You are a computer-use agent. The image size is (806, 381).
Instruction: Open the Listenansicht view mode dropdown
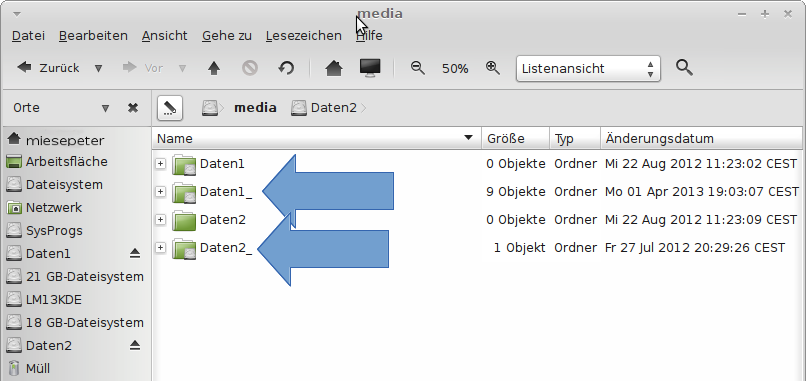588,68
